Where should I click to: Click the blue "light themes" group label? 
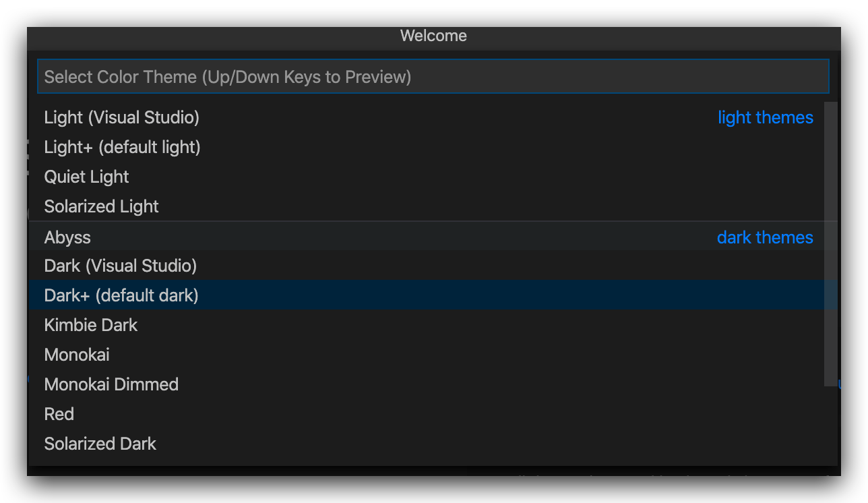[x=765, y=117]
